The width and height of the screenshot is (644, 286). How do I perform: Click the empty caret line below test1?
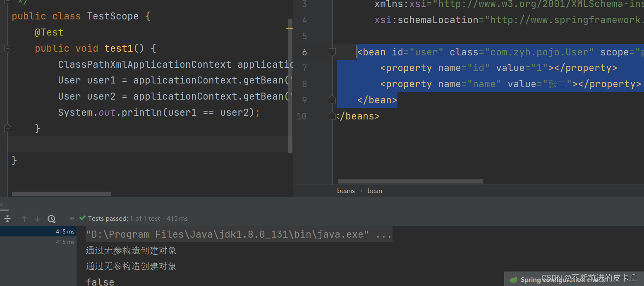[148, 144]
